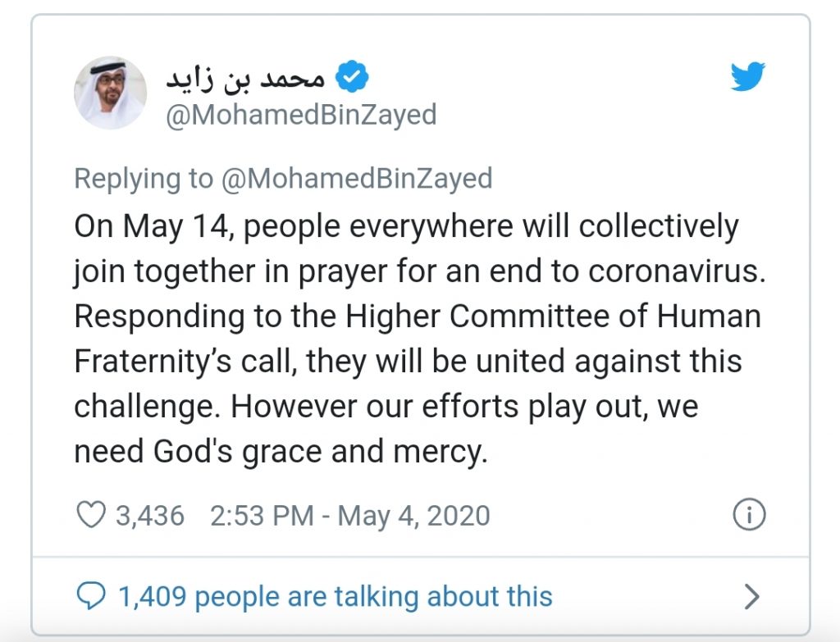The image size is (840, 642).
Task: Open the 2:53 PM - May 4, 2020 timestamp
Action: tap(350, 516)
